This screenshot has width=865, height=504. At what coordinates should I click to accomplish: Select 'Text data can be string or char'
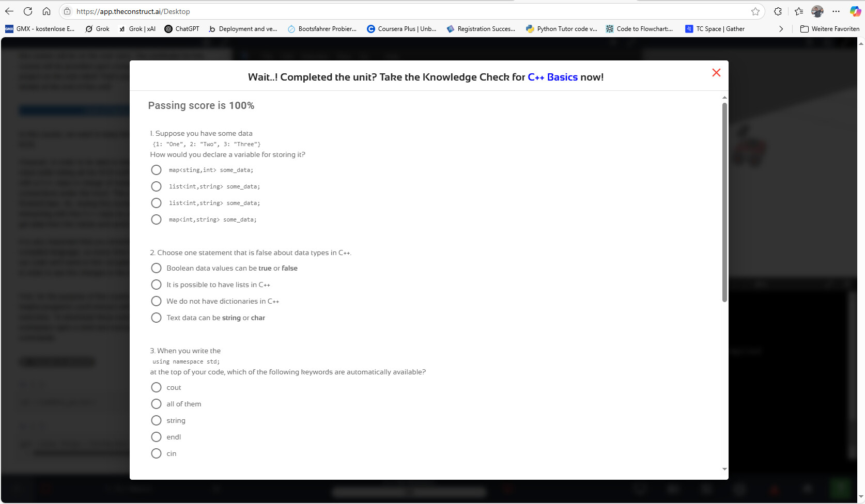[156, 318]
